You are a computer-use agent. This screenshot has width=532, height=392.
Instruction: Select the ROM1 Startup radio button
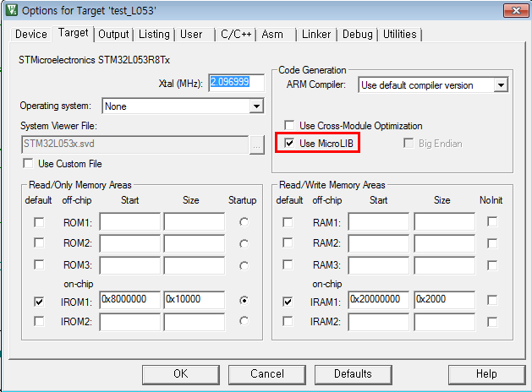click(x=244, y=222)
